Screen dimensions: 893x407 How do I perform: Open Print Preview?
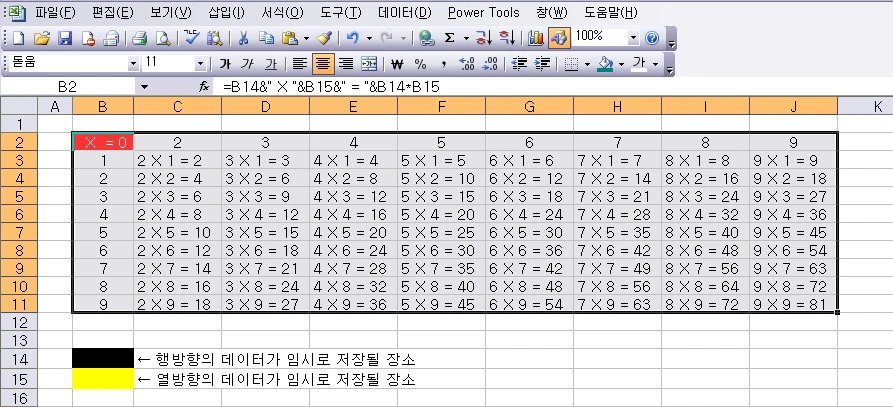pos(163,38)
